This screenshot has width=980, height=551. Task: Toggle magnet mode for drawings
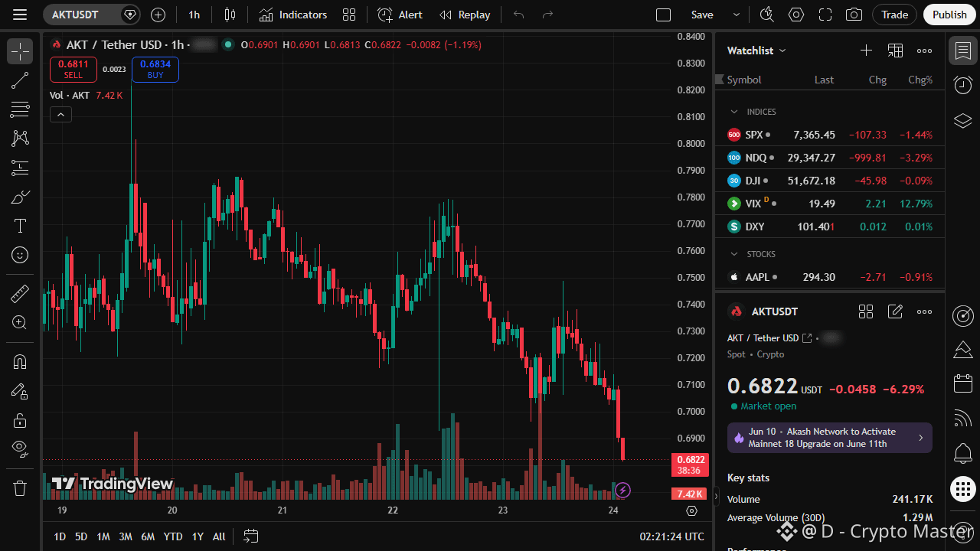(20, 362)
